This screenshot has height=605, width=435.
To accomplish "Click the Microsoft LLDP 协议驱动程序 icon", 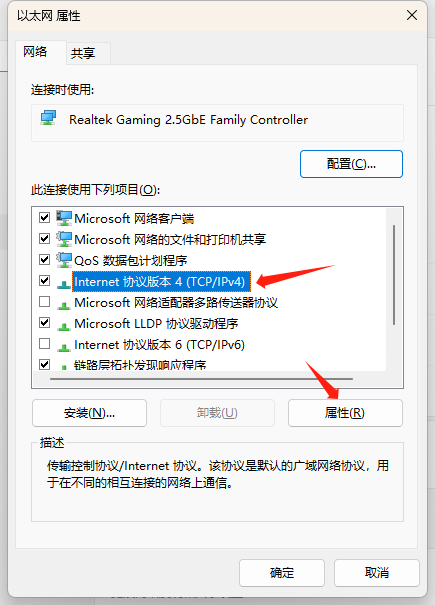I will pyautogui.click(x=64, y=326).
